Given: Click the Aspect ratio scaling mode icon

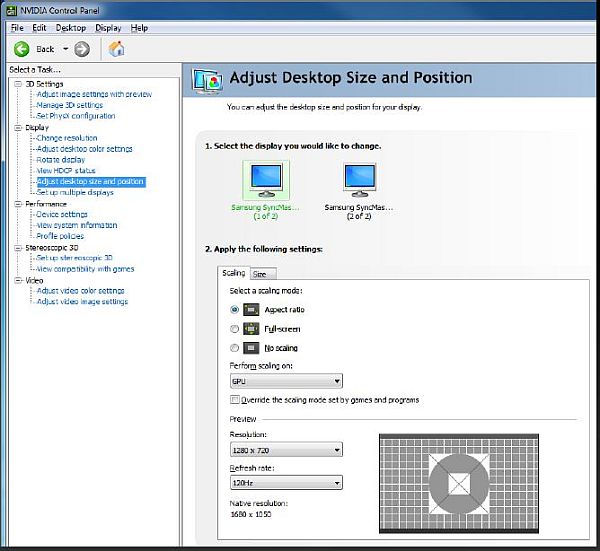Looking at the screenshot, I should point(252,310).
